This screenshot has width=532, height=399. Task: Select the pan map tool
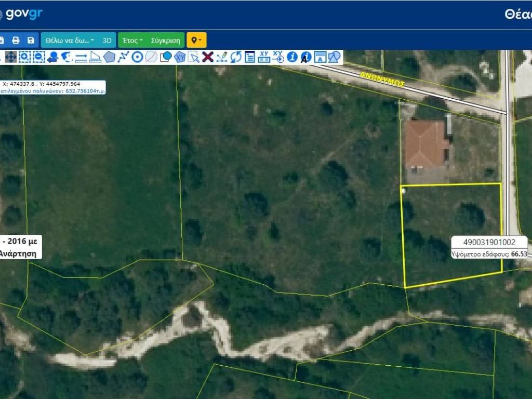(11, 57)
